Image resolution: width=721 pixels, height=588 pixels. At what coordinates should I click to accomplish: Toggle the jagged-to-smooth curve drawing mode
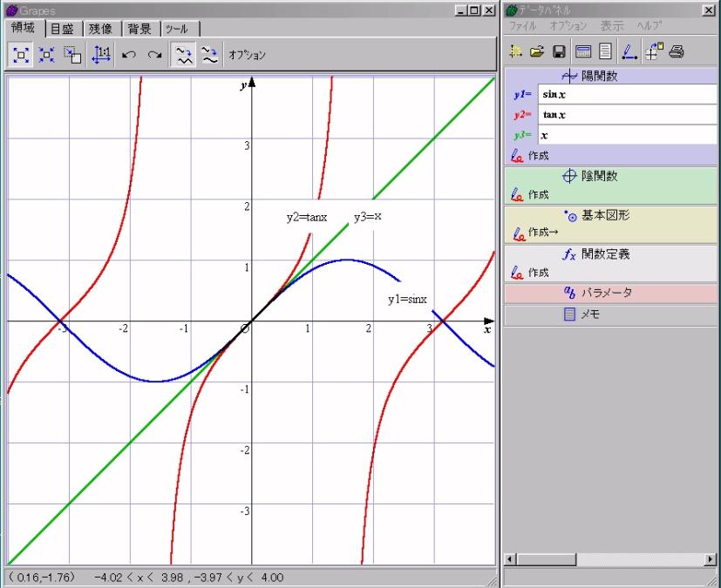pyautogui.click(x=210, y=55)
